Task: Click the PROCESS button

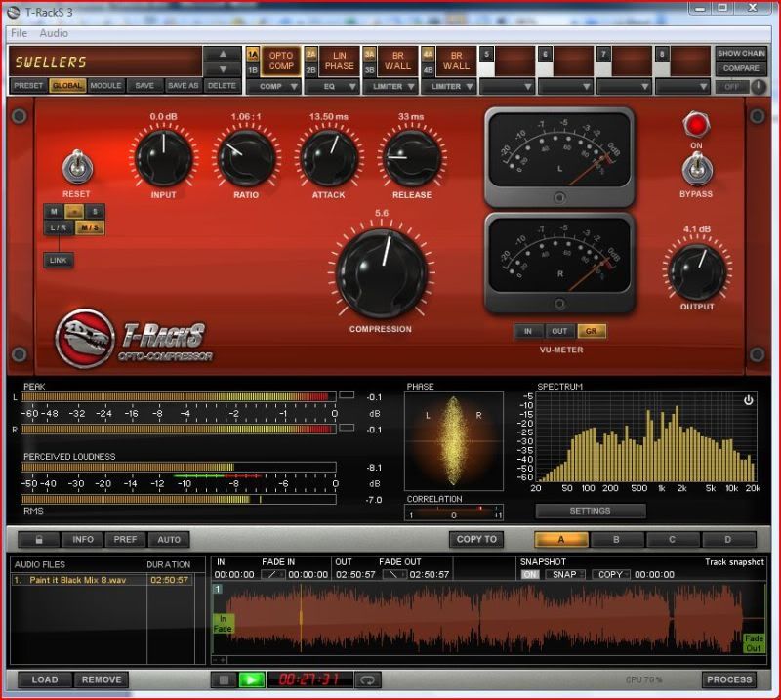Action: click(x=729, y=679)
